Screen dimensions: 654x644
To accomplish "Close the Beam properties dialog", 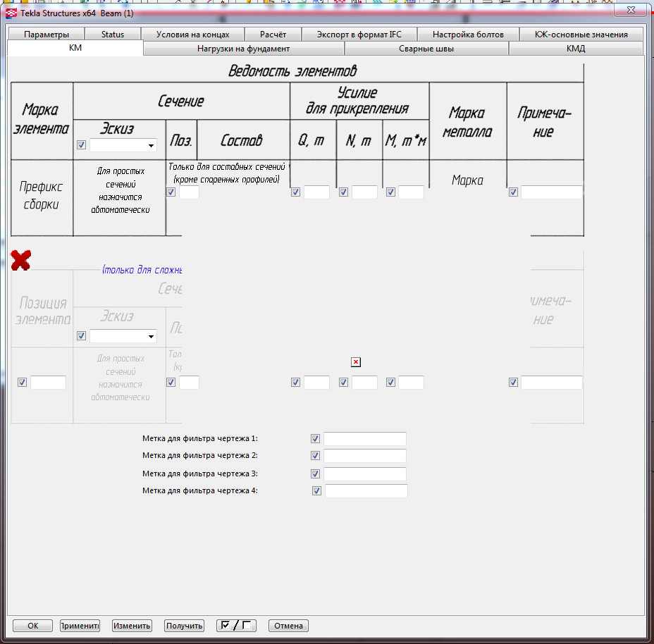I will pyautogui.click(x=631, y=10).
